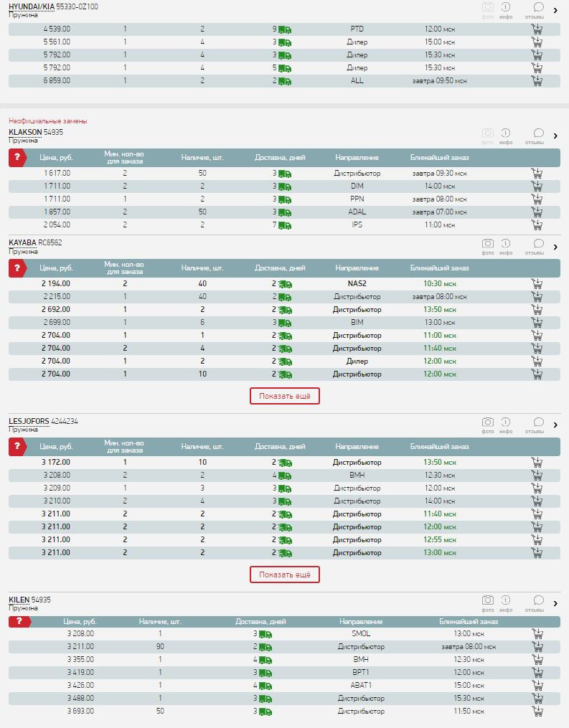Add KILEN 3 211.00 offer to cart

tap(537, 647)
